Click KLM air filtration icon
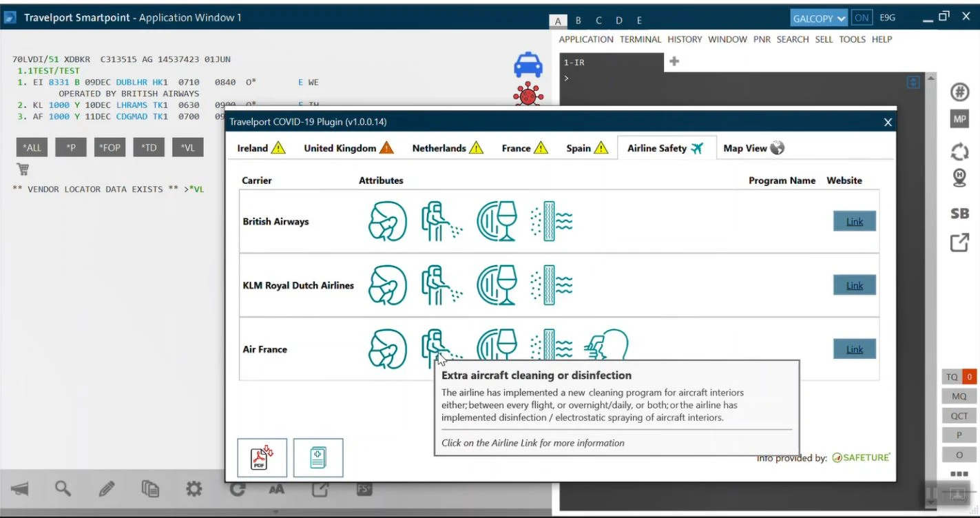 click(552, 285)
